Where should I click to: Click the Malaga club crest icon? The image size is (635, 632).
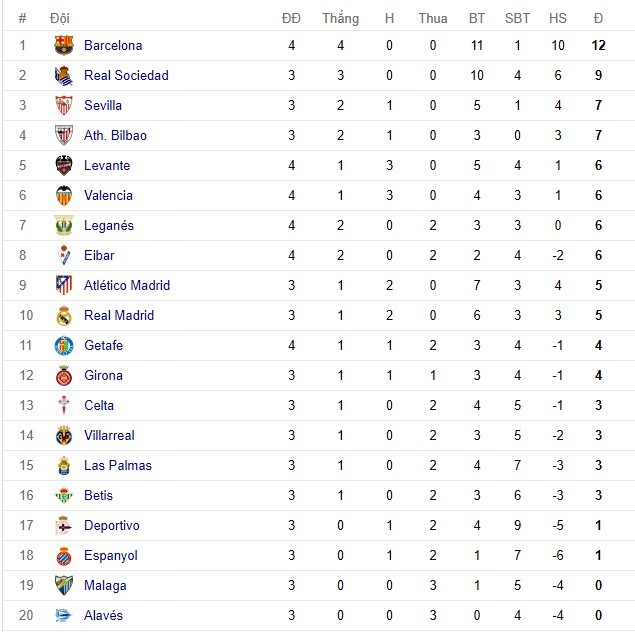click(x=64, y=585)
